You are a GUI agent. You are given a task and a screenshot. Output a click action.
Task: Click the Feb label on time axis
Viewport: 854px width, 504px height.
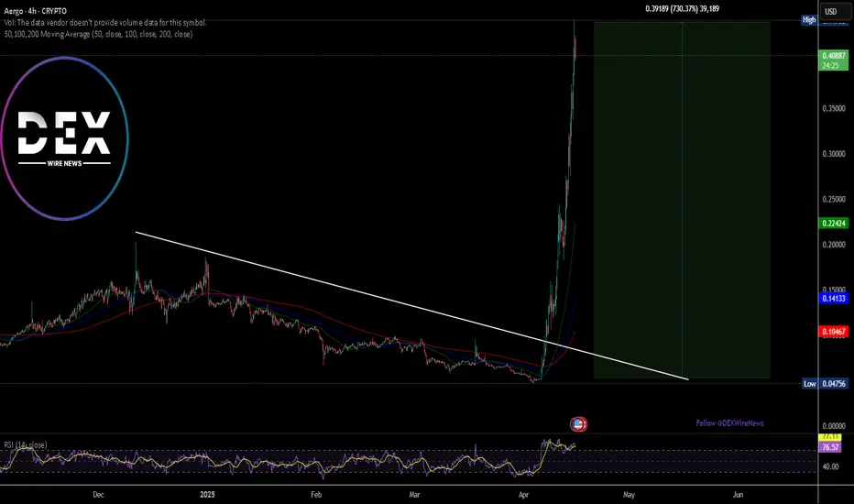coord(316,495)
